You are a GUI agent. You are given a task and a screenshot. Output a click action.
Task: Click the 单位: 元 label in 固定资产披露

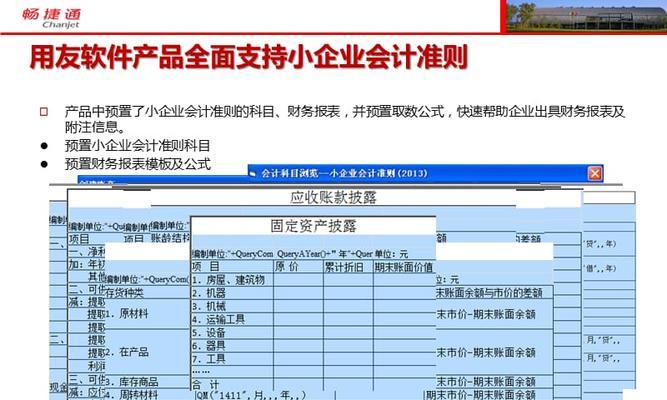click(x=392, y=254)
